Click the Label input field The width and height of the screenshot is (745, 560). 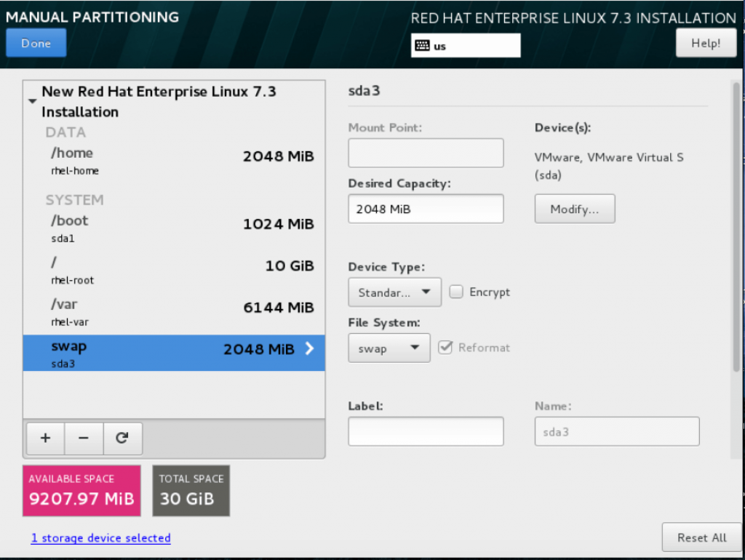pyautogui.click(x=426, y=431)
